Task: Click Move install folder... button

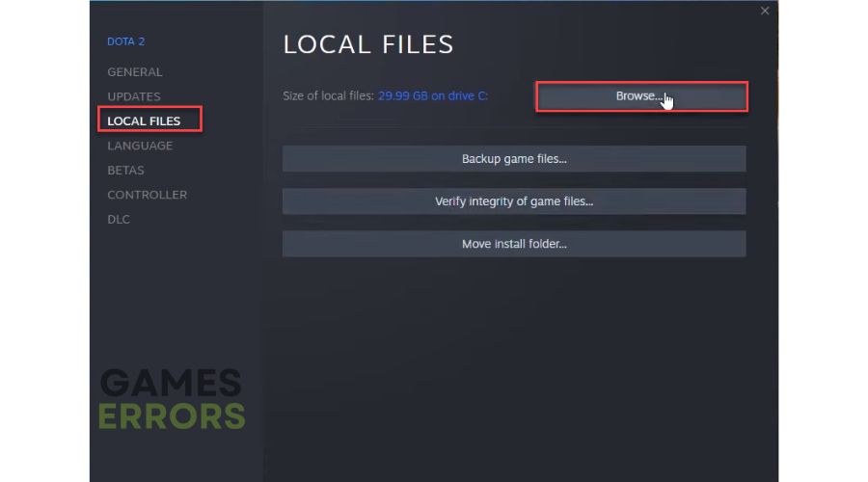Action: tap(514, 244)
